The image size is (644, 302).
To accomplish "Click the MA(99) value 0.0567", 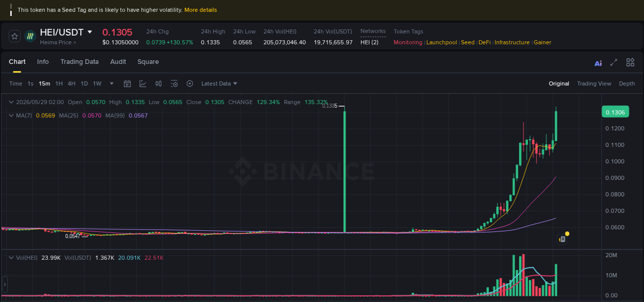I will [x=138, y=115].
